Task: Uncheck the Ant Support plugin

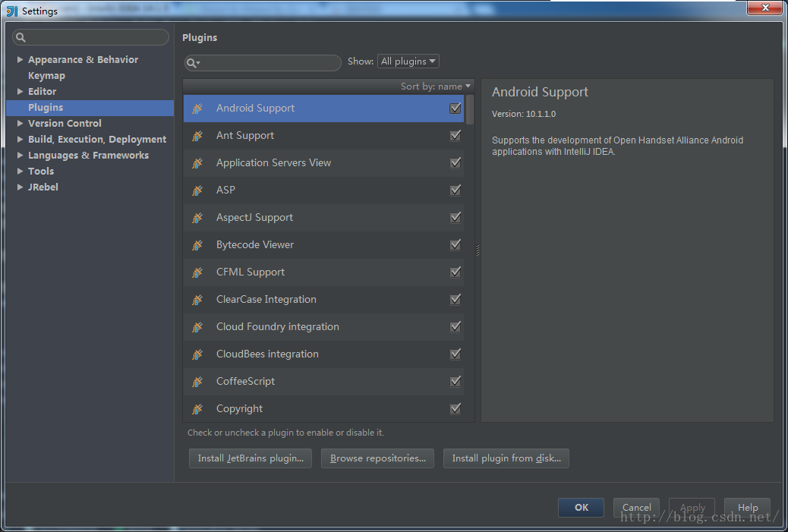Action: point(455,135)
